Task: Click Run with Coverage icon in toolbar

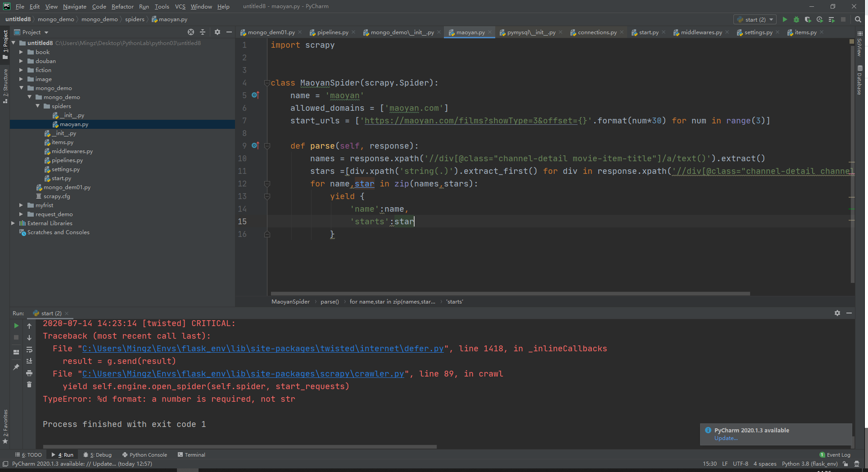Action: [x=808, y=19]
